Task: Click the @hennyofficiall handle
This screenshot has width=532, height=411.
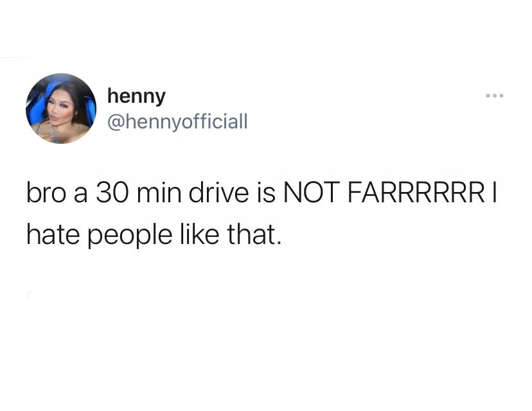Action: pos(177,121)
